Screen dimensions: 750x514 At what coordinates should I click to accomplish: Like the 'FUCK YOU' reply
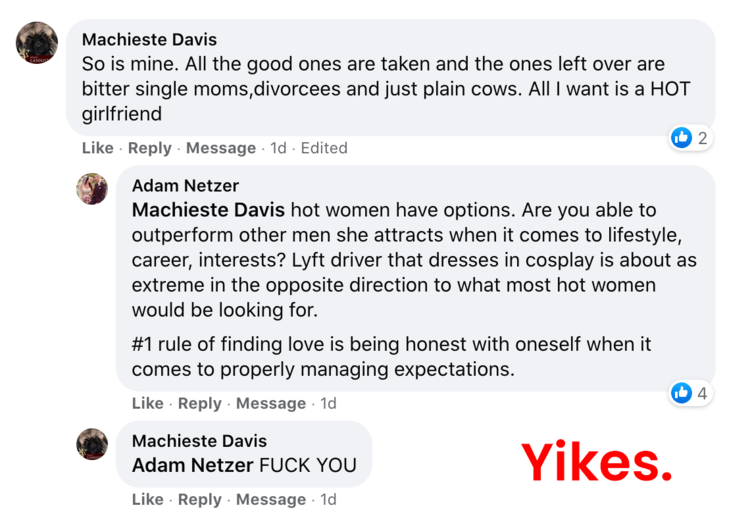(x=147, y=499)
